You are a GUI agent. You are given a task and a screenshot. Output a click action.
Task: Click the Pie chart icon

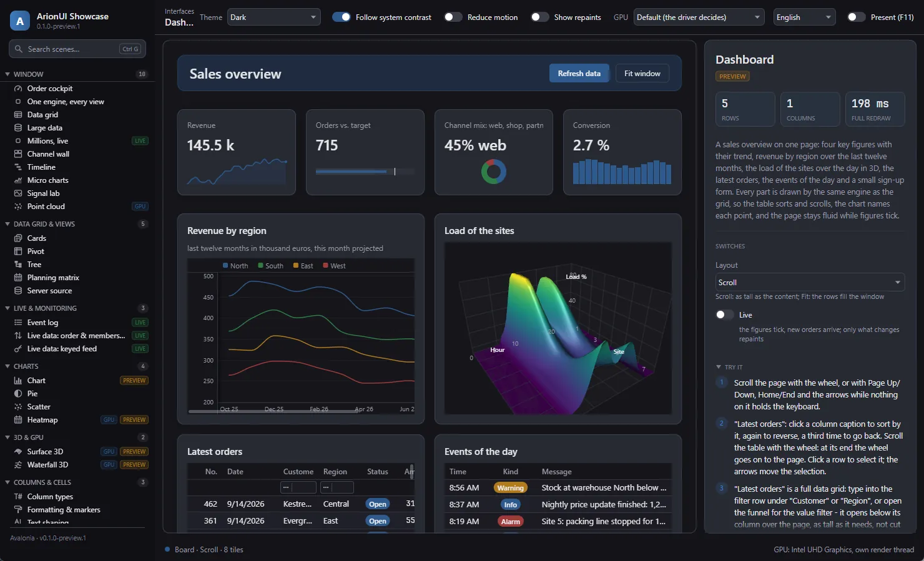pos(18,394)
